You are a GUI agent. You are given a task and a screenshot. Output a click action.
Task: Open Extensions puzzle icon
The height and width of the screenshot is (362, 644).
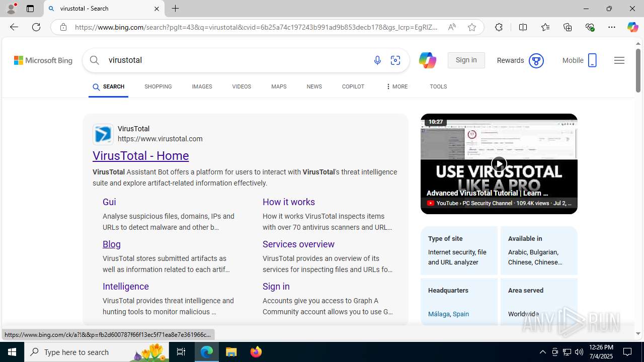pos(499,27)
